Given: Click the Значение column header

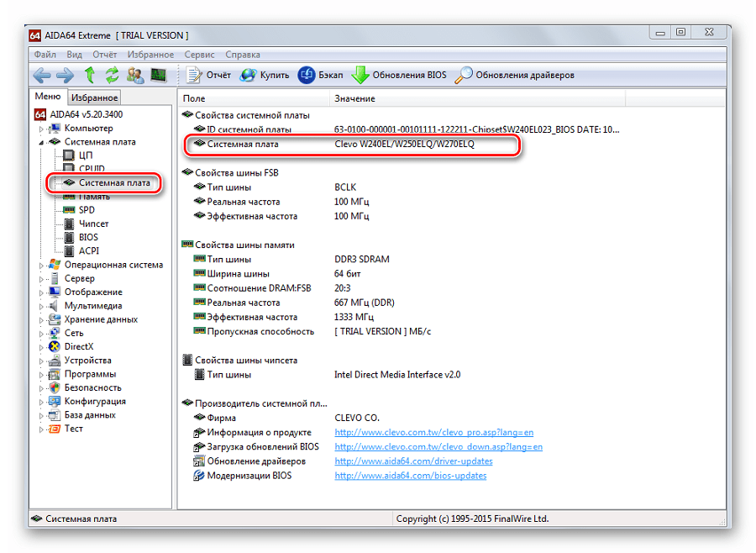Looking at the screenshot, I should pyautogui.click(x=354, y=98).
